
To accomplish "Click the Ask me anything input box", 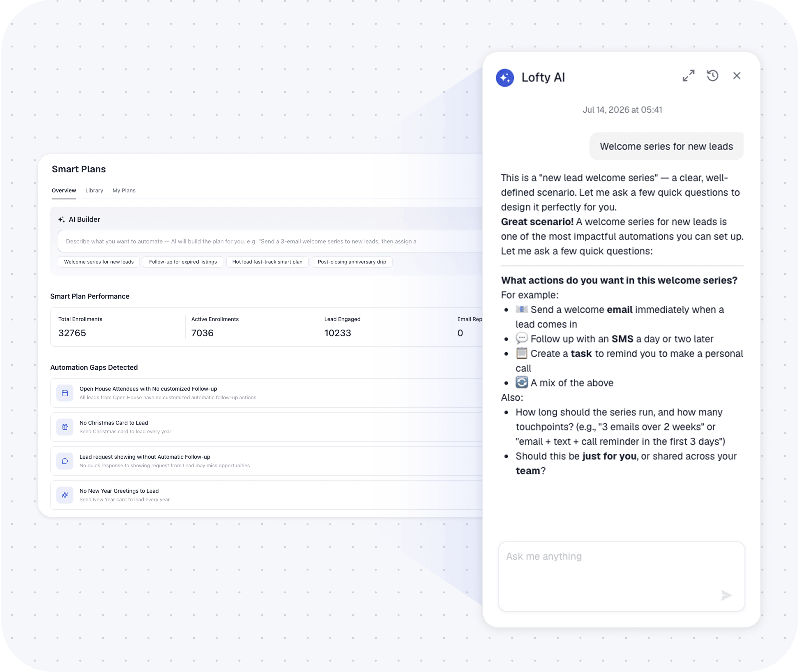I will tap(621, 576).
